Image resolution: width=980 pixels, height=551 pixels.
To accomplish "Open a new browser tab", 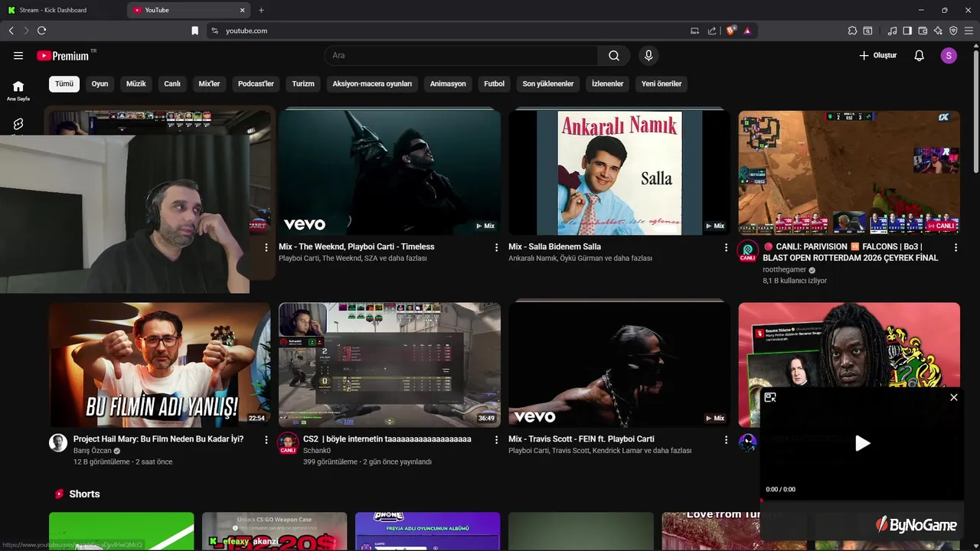I will (261, 10).
